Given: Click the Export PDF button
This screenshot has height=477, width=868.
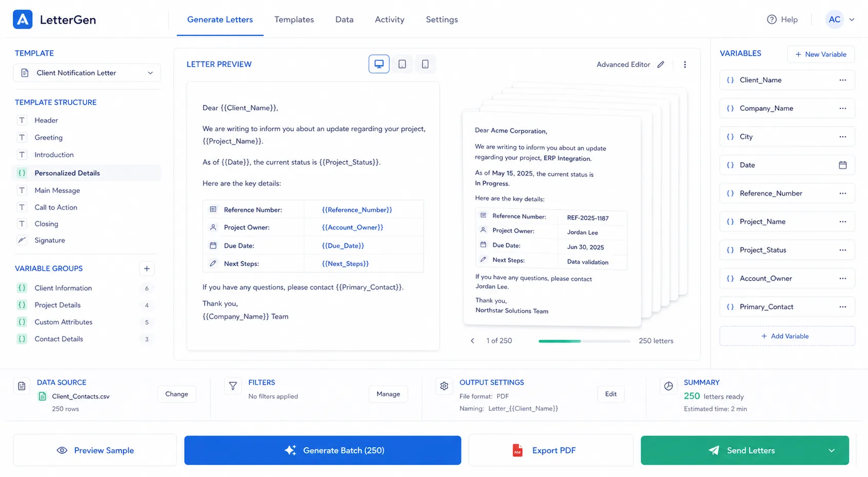Looking at the screenshot, I should point(551,450).
